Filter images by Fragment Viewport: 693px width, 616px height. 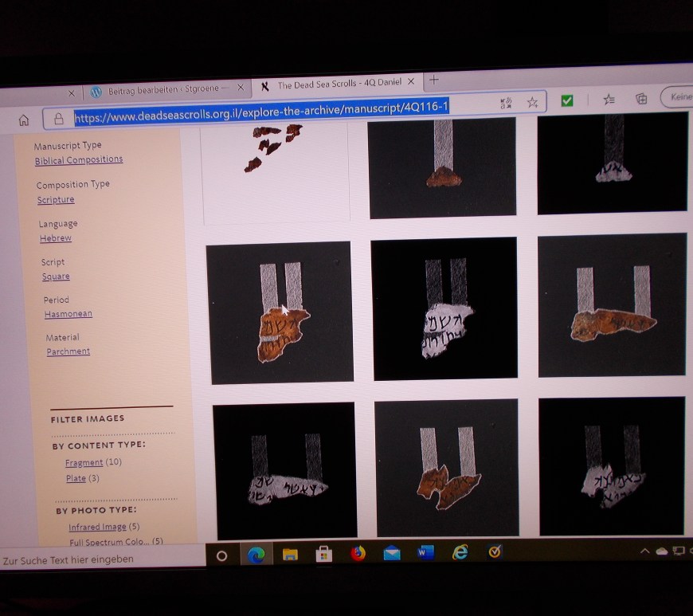pyautogui.click(x=84, y=463)
